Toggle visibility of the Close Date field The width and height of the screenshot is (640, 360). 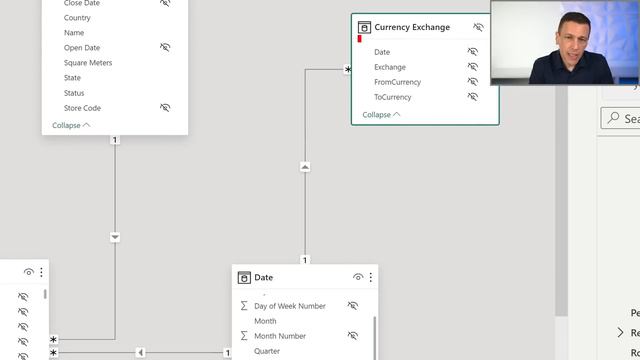tap(165, 3)
